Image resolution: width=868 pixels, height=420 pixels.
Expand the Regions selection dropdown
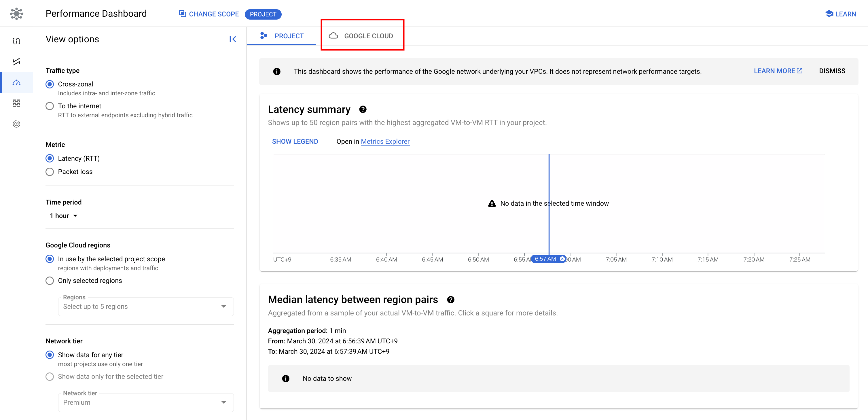pyautogui.click(x=145, y=307)
